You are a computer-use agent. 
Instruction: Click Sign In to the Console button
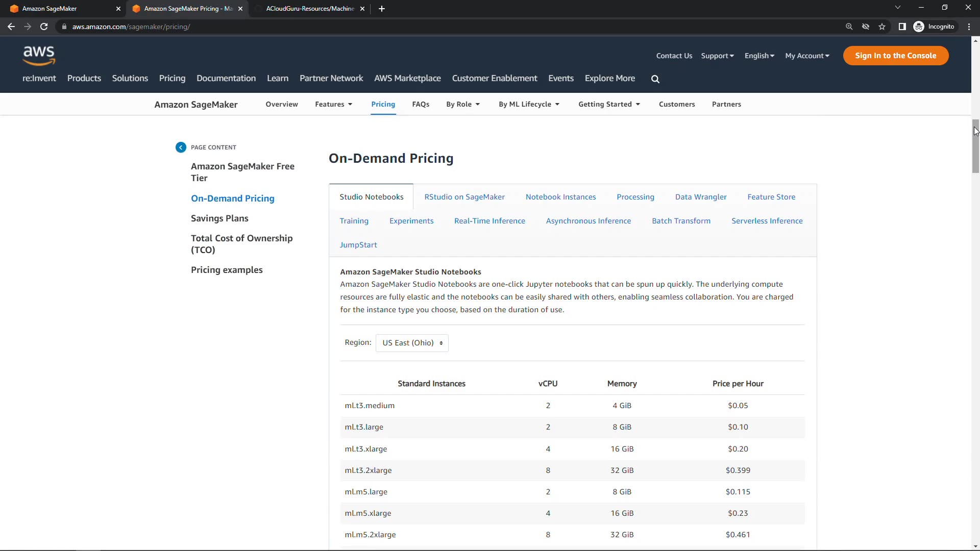[895, 56]
